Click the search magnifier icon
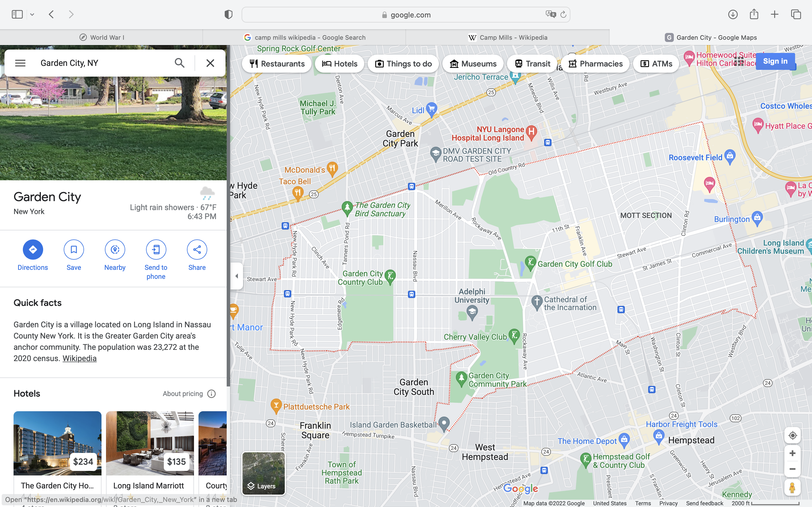Viewport: 812px width, 507px height. [180, 63]
